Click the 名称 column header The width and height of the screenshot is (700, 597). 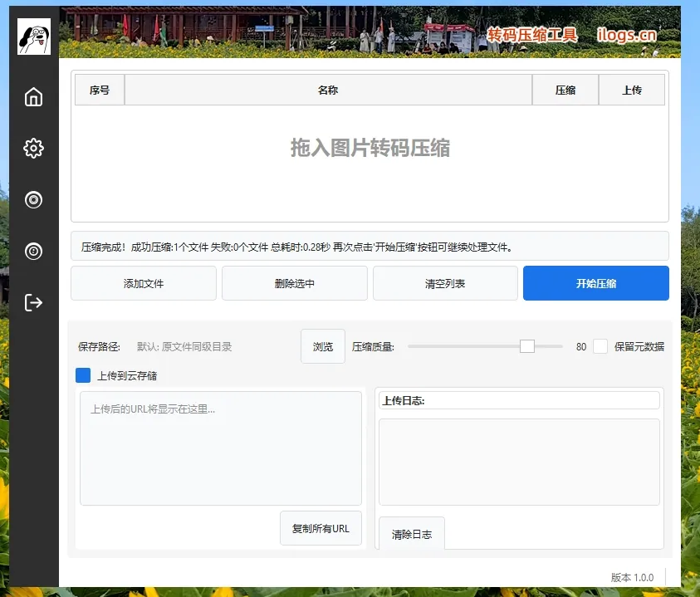pos(328,90)
